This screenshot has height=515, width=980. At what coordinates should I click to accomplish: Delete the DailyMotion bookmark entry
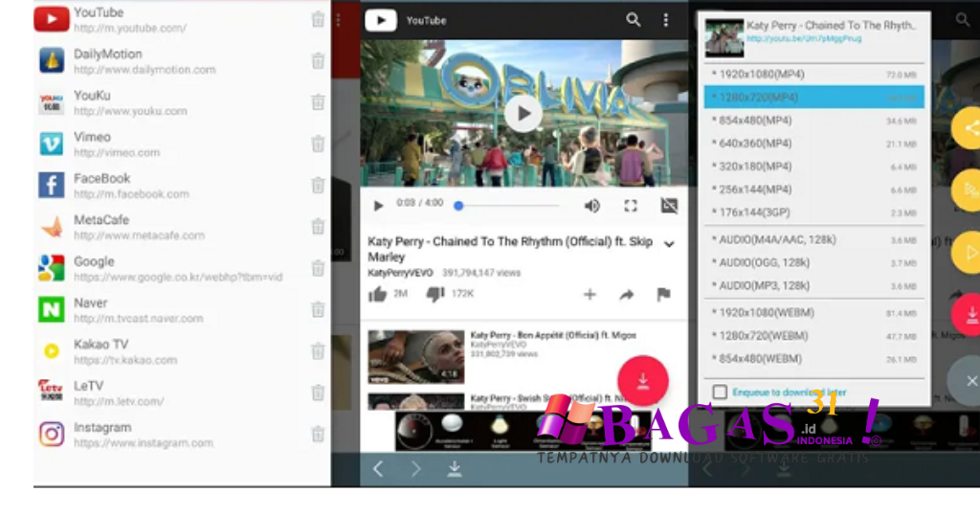point(318,60)
